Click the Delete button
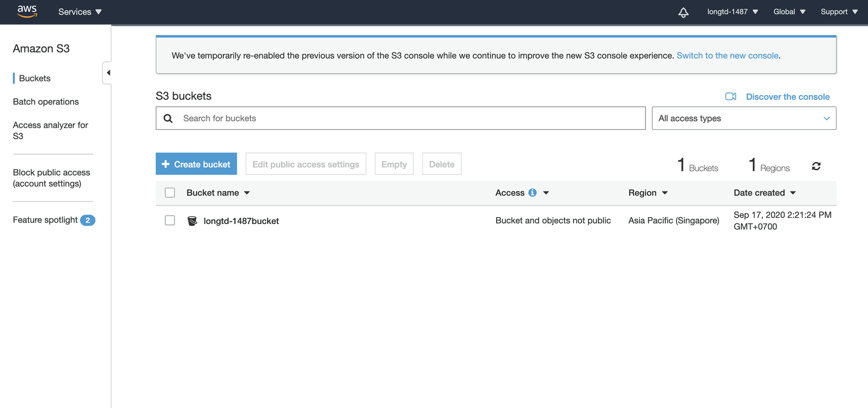 (442, 164)
